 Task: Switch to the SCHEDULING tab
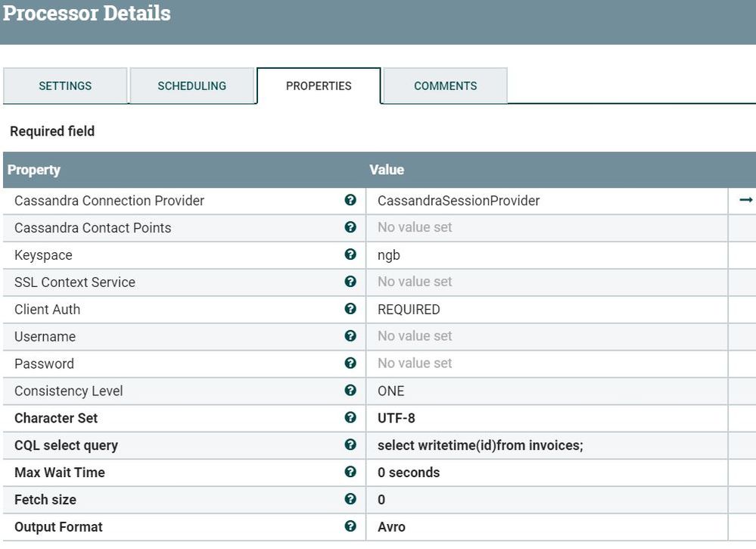(x=192, y=86)
